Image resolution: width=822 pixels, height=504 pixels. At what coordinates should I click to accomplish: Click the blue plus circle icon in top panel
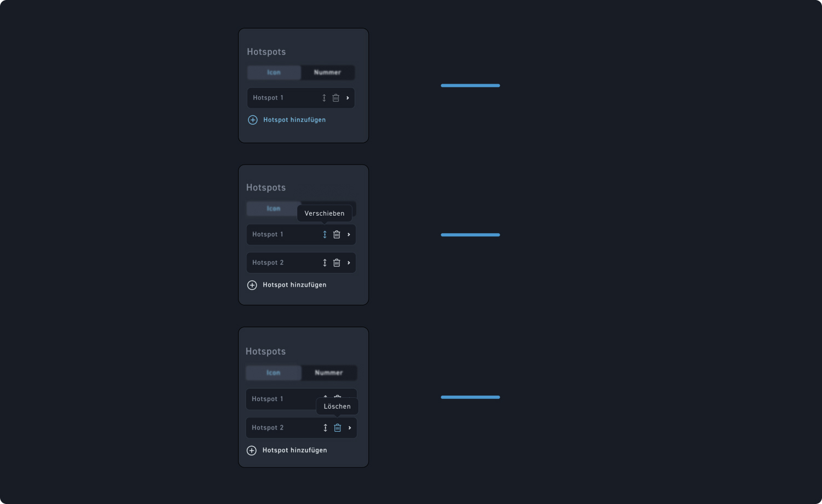click(253, 120)
